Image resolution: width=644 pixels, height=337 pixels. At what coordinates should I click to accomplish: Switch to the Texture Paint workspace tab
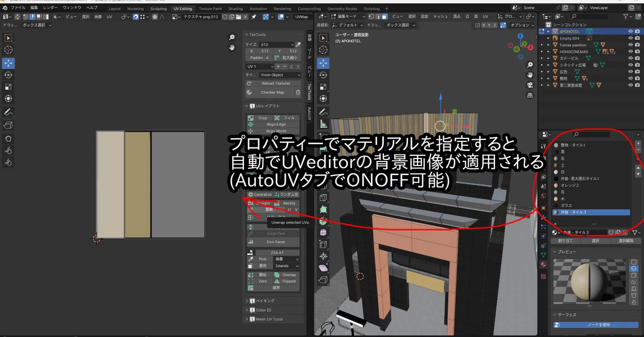tap(210, 9)
